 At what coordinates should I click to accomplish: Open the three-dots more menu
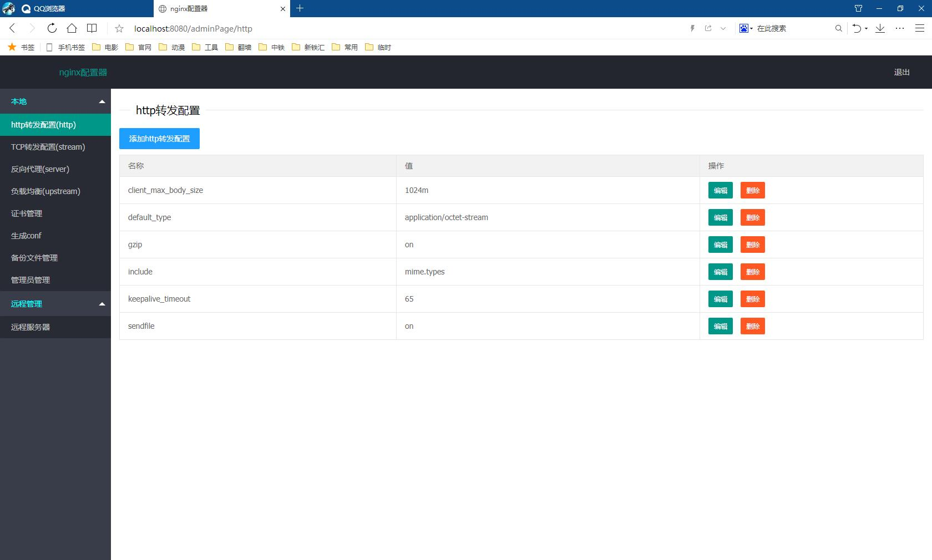[x=900, y=28]
